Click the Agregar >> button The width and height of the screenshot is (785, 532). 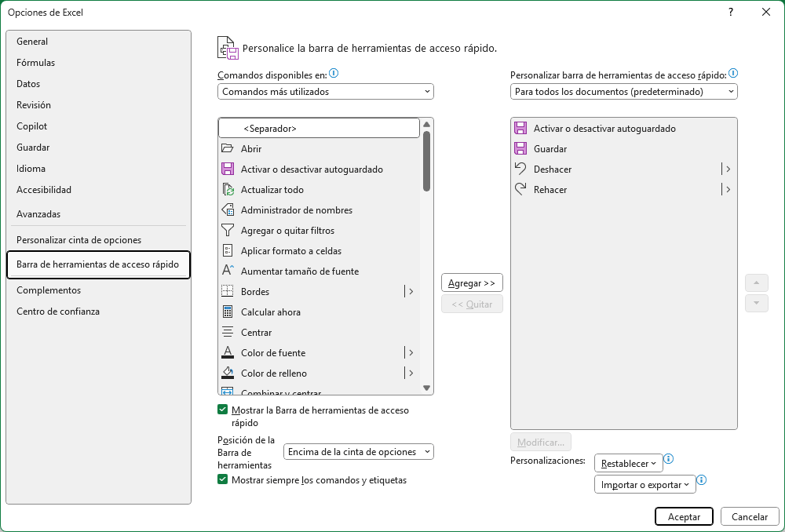pos(472,282)
